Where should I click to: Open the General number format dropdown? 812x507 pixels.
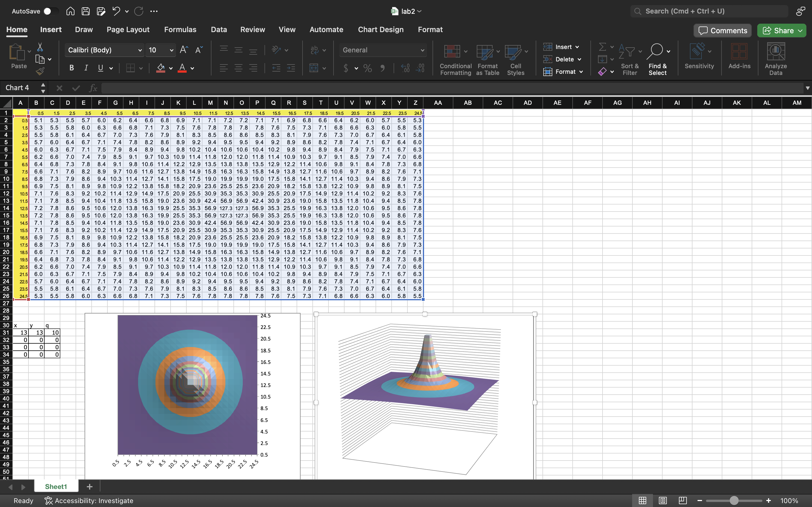click(422, 50)
